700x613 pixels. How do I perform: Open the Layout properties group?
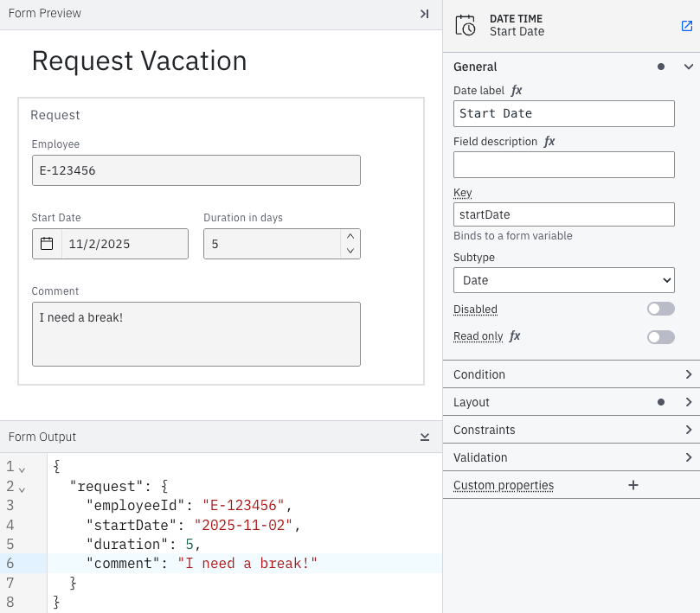(689, 402)
